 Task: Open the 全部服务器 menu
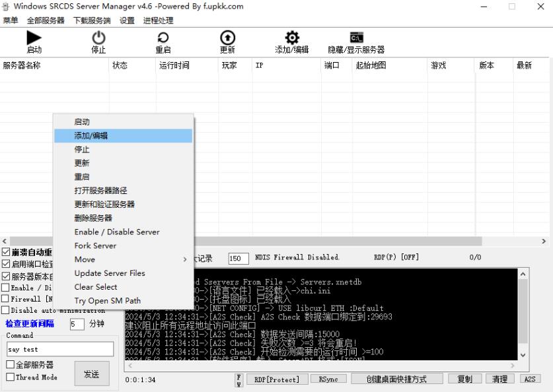pos(46,20)
